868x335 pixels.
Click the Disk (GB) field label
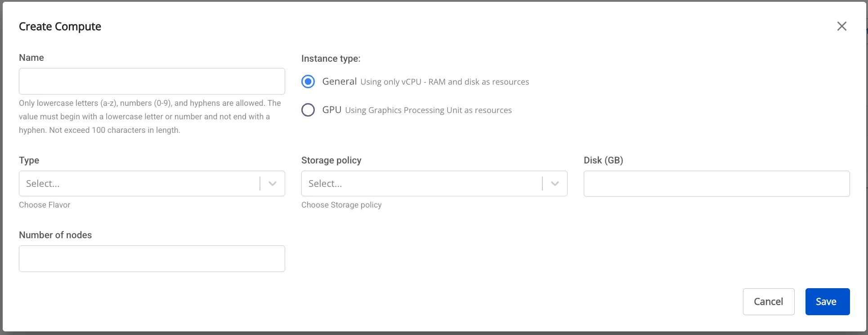click(604, 160)
